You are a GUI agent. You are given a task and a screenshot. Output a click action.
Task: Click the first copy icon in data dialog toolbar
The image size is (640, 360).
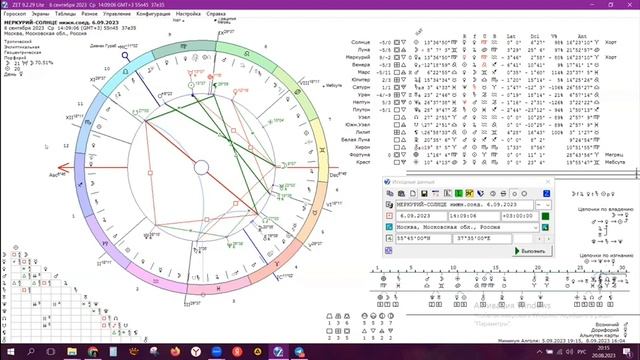click(x=390, y=193)
